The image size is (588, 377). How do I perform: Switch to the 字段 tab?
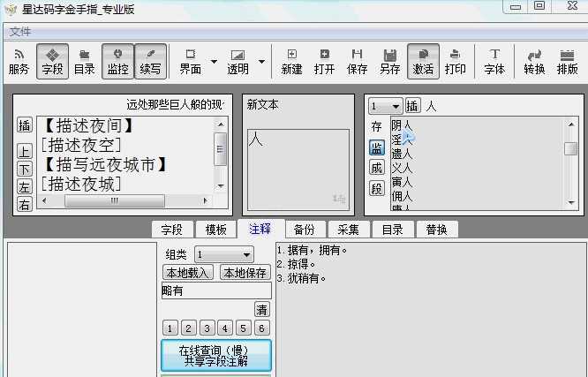coord(172,230)
